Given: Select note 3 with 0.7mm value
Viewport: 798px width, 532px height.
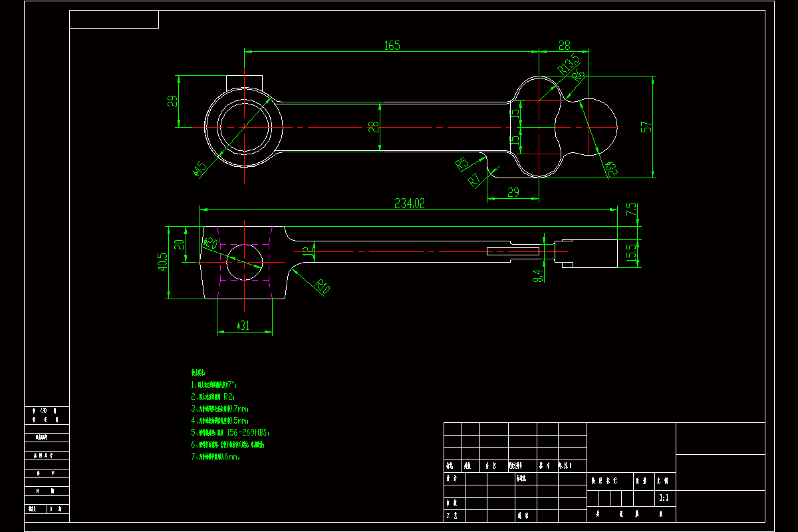Looking at the screenshot, I should coord(220,408).
